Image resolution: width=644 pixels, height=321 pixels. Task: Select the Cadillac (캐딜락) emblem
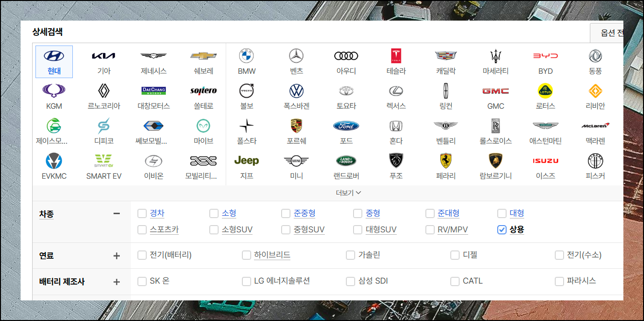[446, 56]
